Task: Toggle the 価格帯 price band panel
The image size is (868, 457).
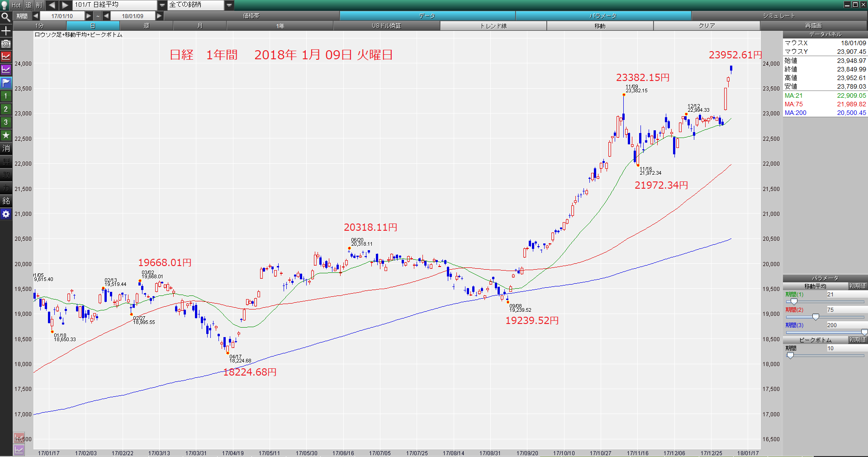Action: tap(251, 16)
